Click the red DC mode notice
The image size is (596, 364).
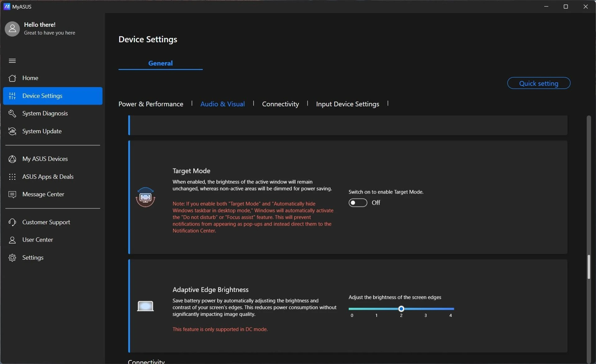point(220,329)
